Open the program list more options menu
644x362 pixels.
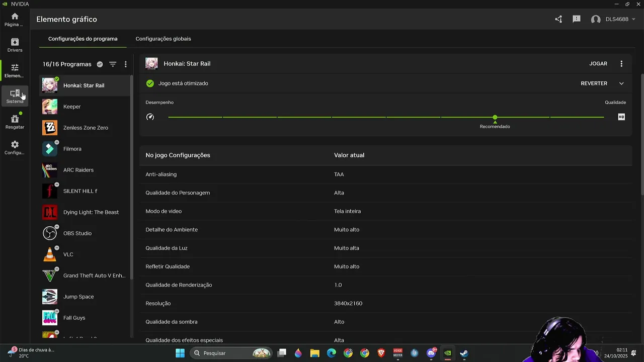(126, 64)
